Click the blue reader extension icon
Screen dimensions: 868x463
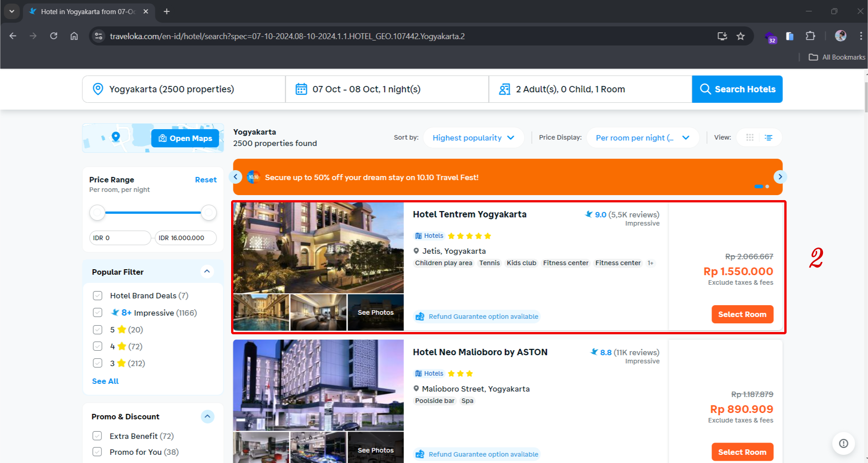[x=790, y=36]
